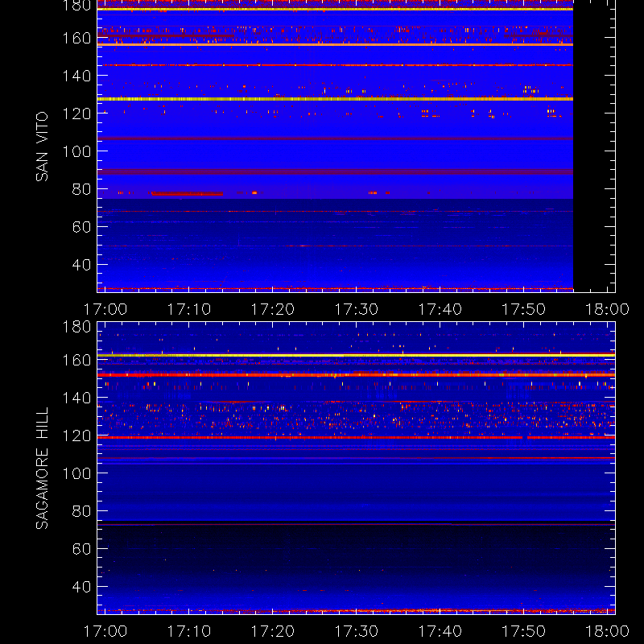
Task: Select the 180 tick label on Sagamore Hill axis
Action: click(x=76, y=327)
